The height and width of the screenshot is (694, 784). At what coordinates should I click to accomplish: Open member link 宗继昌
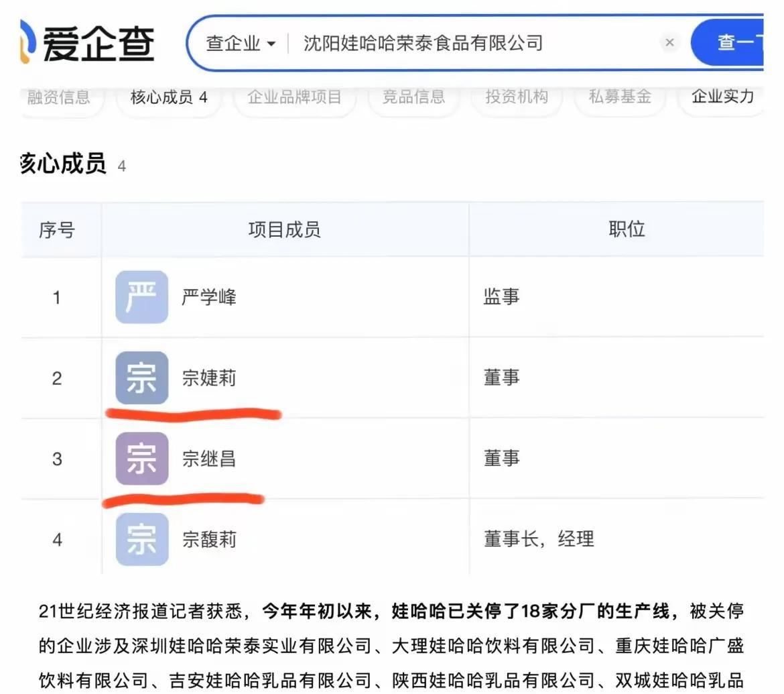pos(208,459)
